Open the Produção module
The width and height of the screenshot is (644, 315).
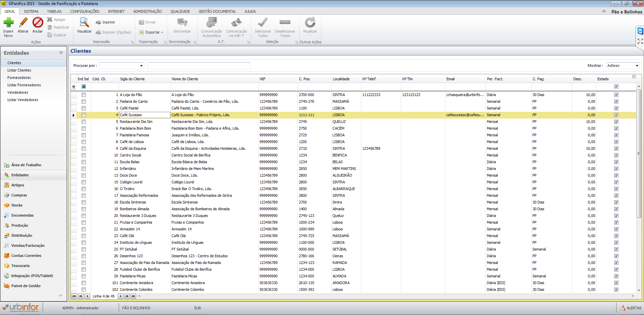pyautogui.click(x=34, y=225)
